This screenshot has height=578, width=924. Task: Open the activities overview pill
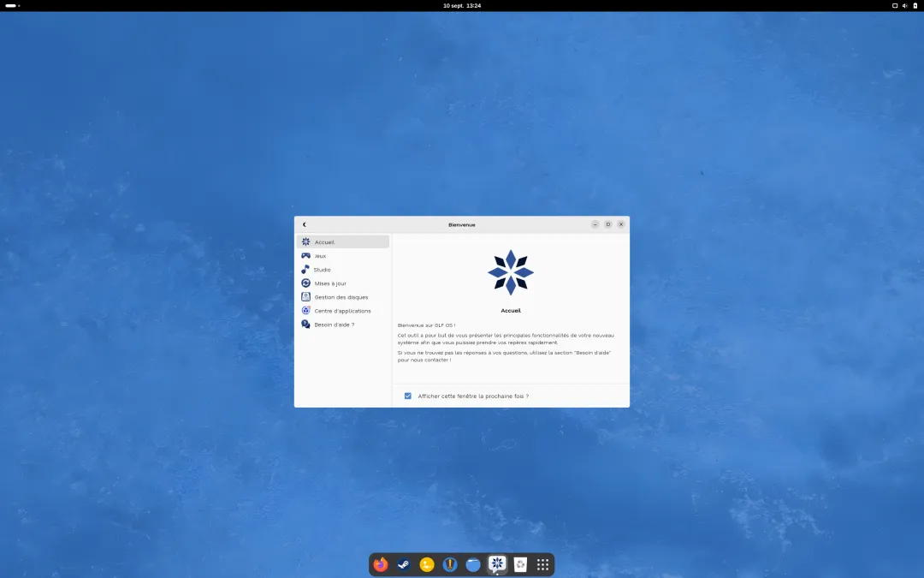[x=12, y=5]
